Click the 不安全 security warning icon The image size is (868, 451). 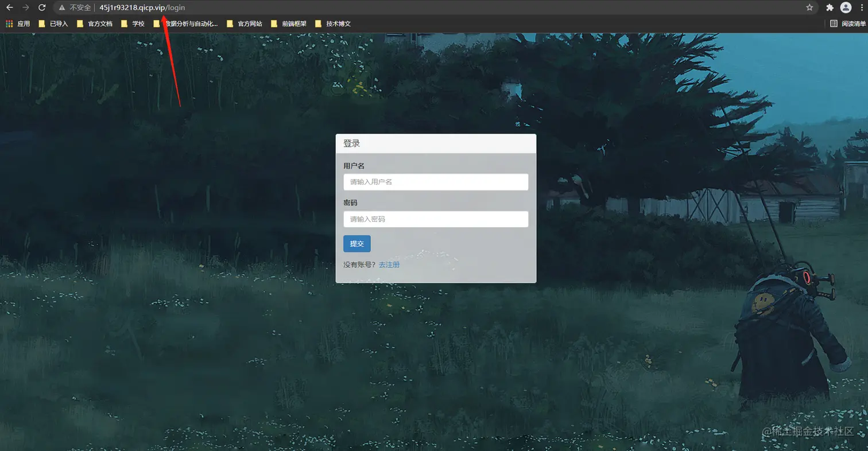pyautogui.click(x=62, y=7)
